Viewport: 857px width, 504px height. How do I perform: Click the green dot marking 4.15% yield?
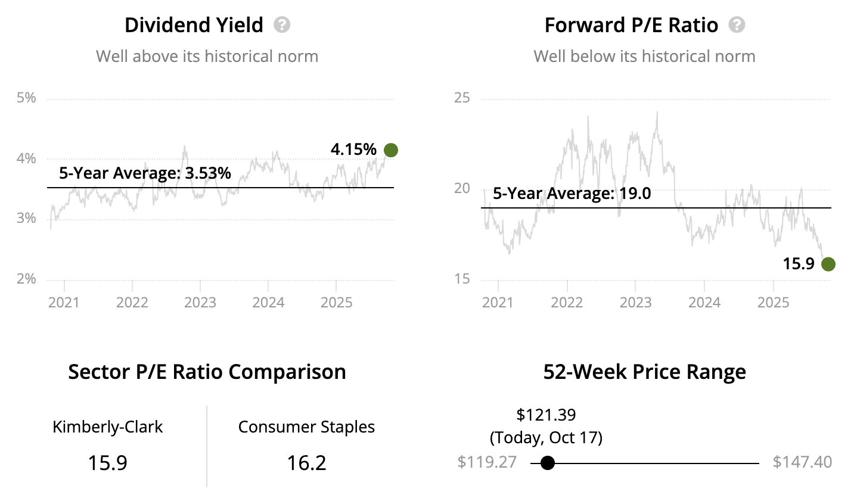[x=390, y=150]
